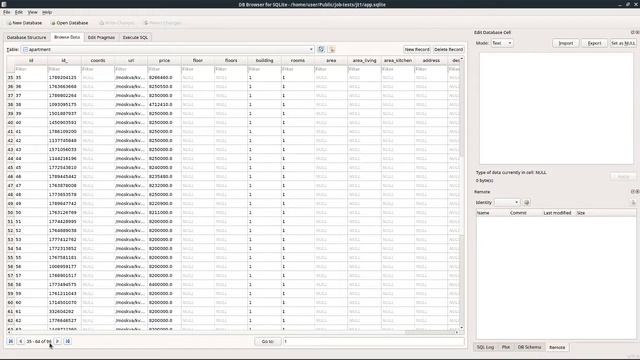Click the Set as NULL button
Viewport: 640px width, 360px height.
click(x=623, y=43)
